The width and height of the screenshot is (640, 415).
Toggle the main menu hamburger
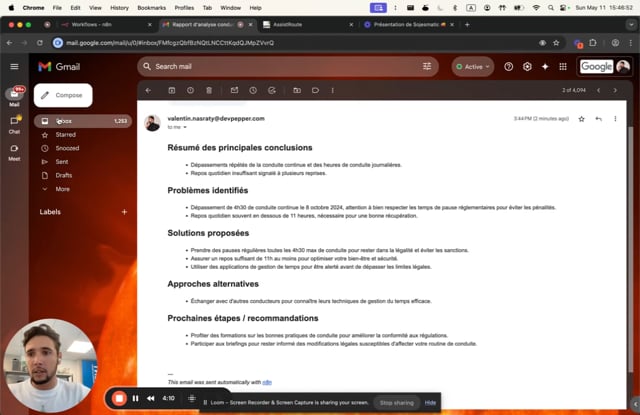(x=14, y=67)
